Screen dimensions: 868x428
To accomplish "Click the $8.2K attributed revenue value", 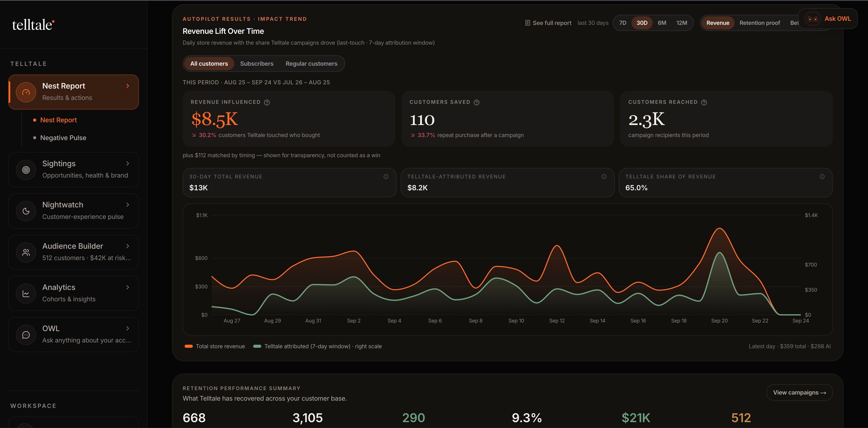I will coord(417,188).
